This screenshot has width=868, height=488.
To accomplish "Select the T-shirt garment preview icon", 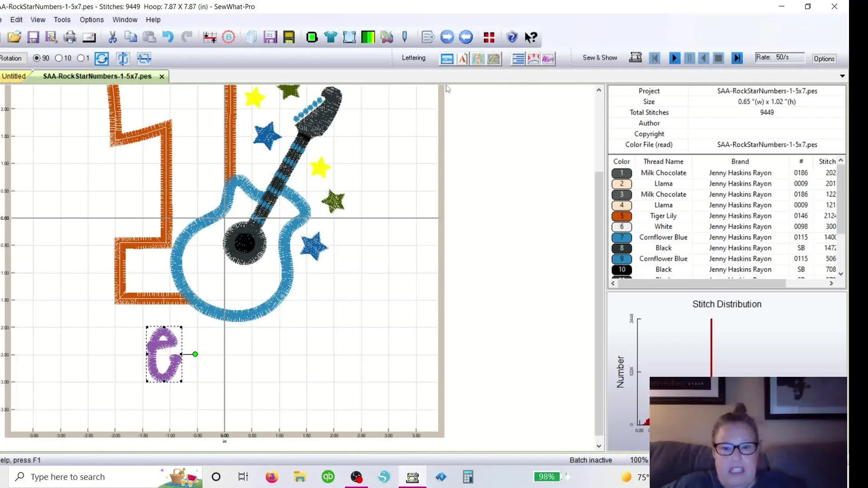I will tap(331, 37).
